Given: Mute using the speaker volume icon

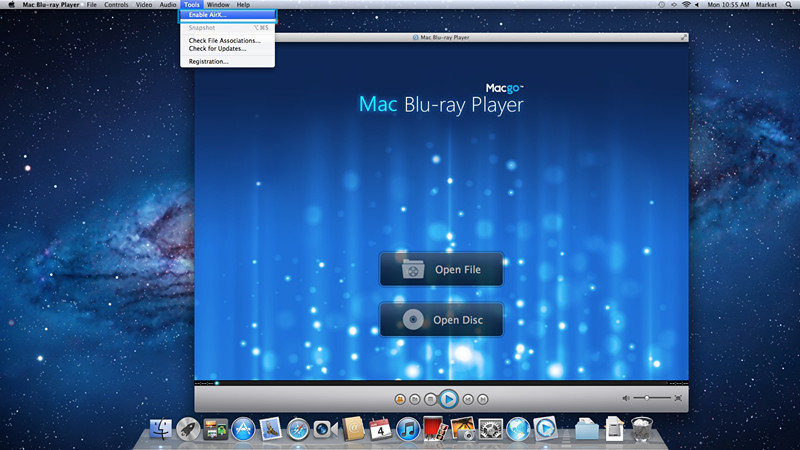Looking at the screenshot, I should pyautogui.click(x=627, y=398).
